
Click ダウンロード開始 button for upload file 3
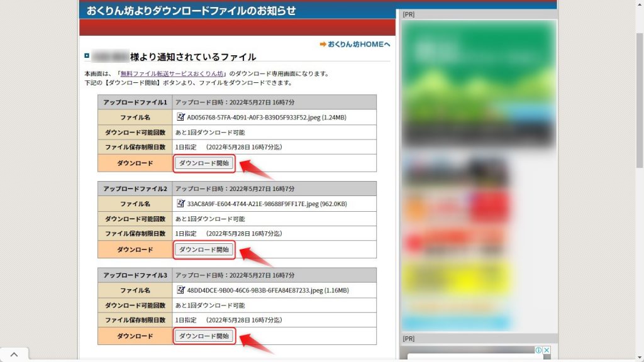[x=204, y=336]
